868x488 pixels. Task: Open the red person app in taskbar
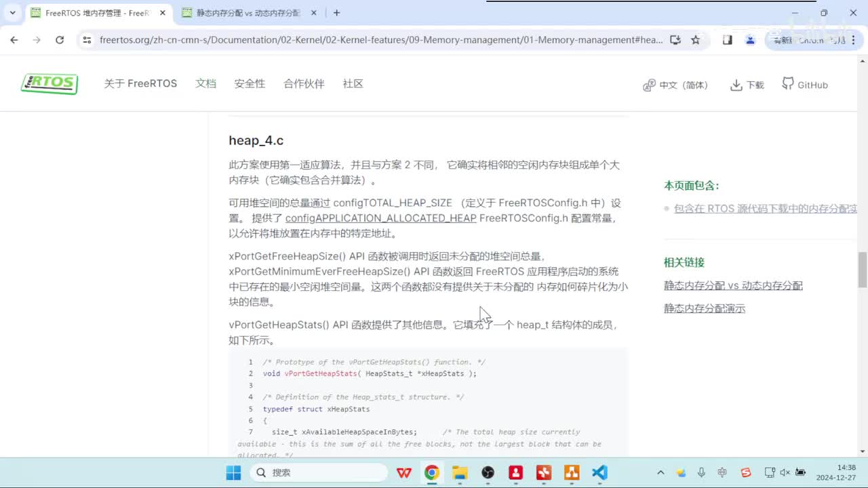[x=516, y=472]
